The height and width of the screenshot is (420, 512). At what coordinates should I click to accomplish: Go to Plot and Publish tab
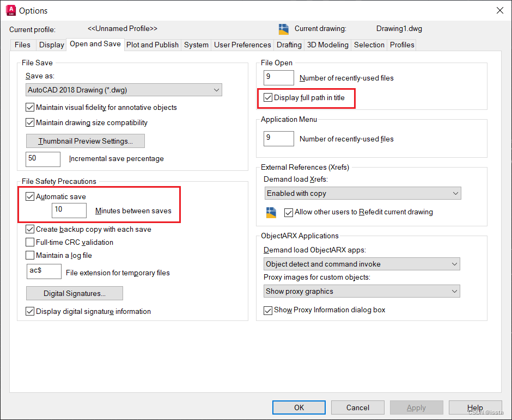pos(153,45)
